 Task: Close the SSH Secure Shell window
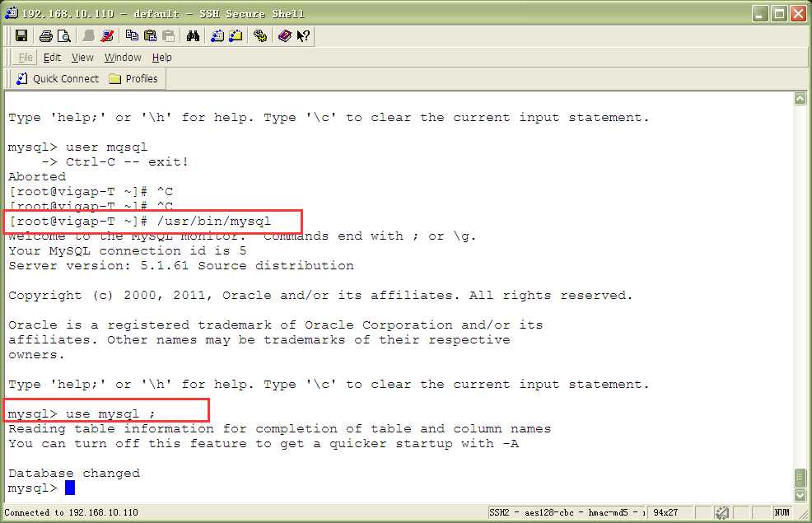pyautogui.click(x=798, y=13)
